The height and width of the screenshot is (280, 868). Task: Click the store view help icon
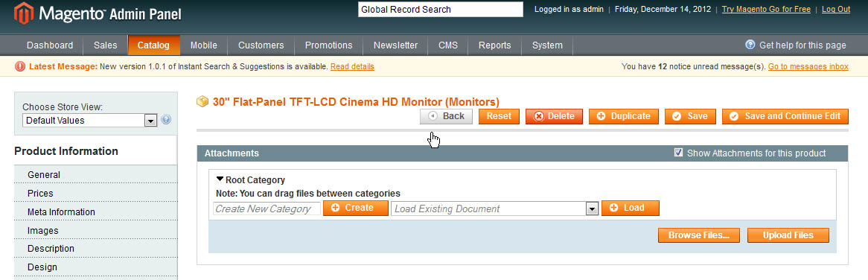point(165,120)
